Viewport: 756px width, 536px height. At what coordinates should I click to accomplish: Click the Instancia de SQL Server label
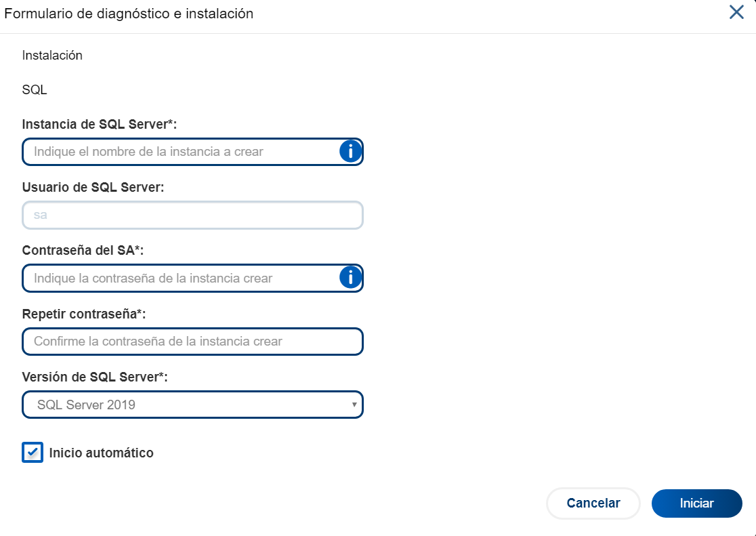coord(99,124)
